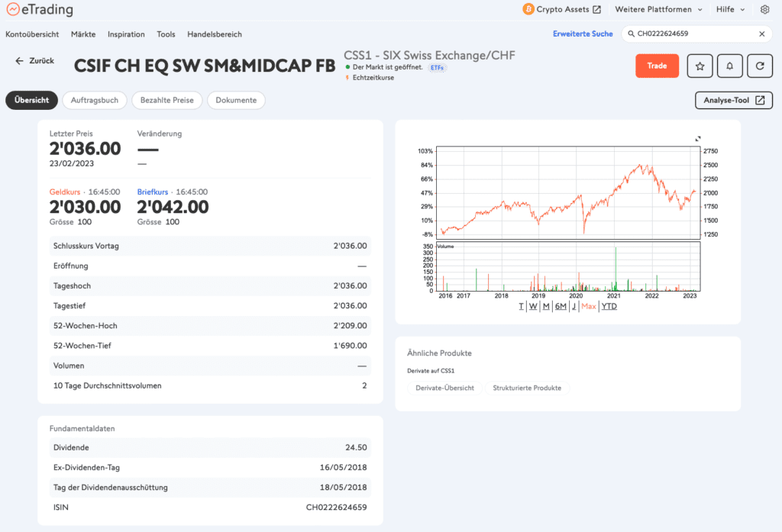Refresh quotes with the reload icon
Image resolution: width=782 pixels, height=532 pixels.
pos(760,66)
